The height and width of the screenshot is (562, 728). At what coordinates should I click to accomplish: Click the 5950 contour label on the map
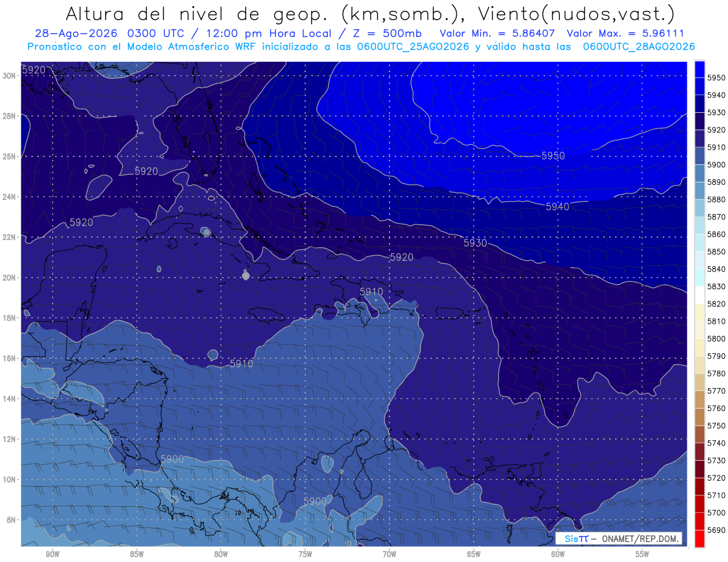[x=553, y=156]
